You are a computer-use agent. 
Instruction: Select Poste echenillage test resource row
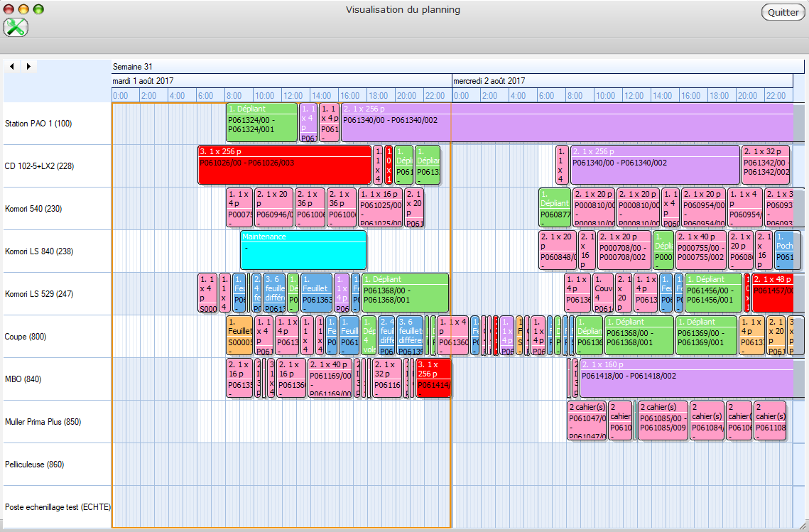click(57, 507)
